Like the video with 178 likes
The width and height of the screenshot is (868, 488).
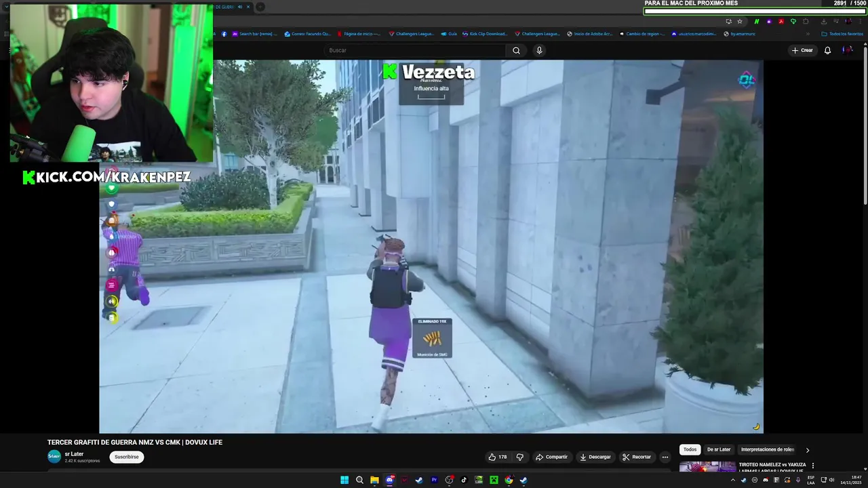coord(498,457)
